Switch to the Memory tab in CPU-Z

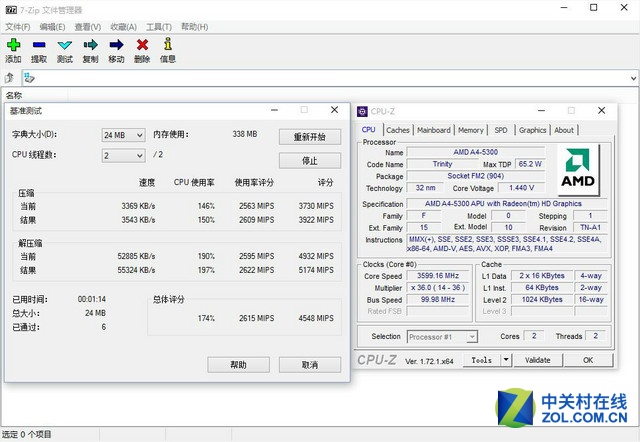click(471, 130)
